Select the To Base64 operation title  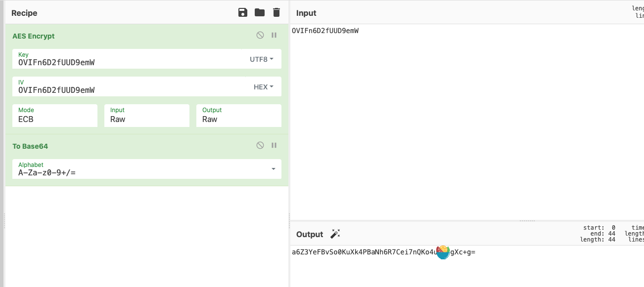click(30, 146)
